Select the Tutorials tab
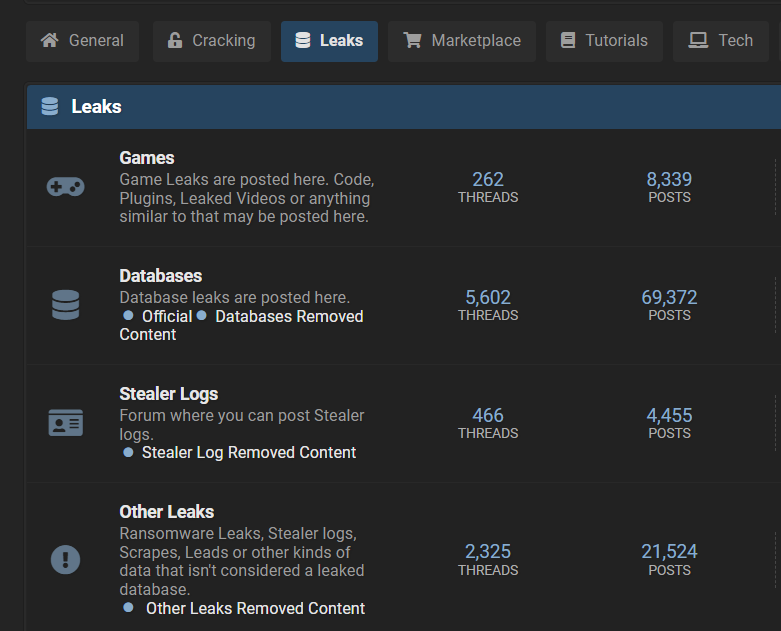This screenshot has height=631, width=781. [604, 41]
